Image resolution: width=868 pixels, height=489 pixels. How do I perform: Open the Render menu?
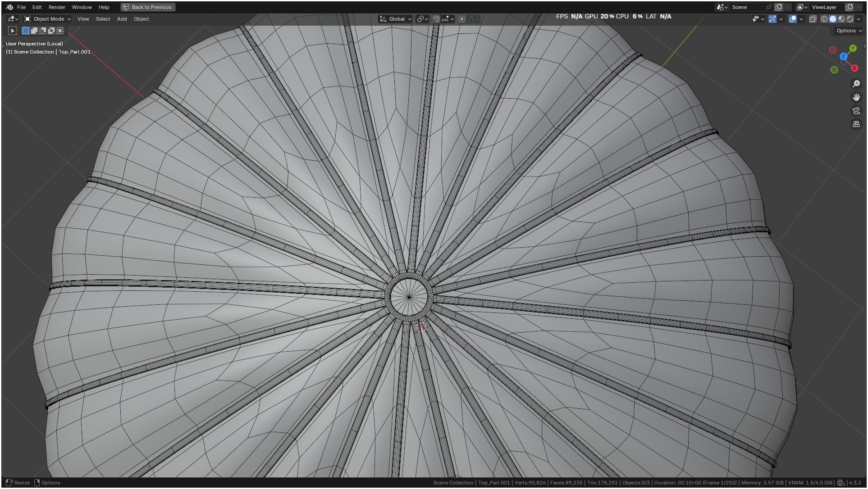[x=57, y=7]
